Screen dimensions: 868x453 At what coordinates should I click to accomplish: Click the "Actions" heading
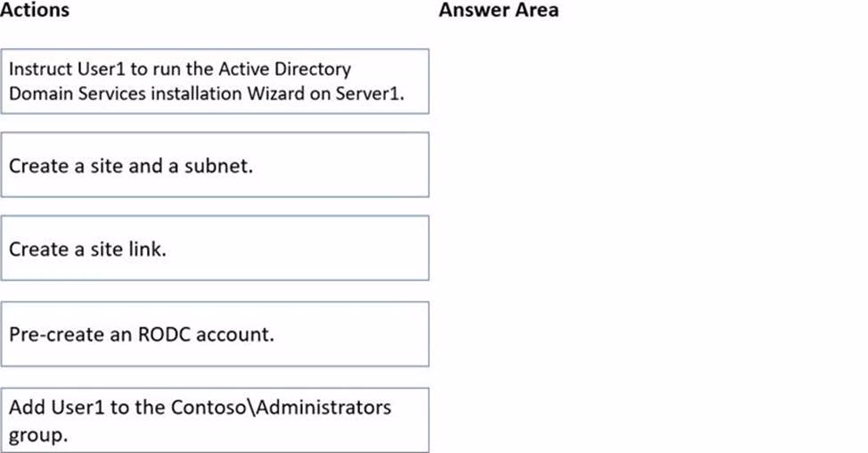(x=35, y=11)
